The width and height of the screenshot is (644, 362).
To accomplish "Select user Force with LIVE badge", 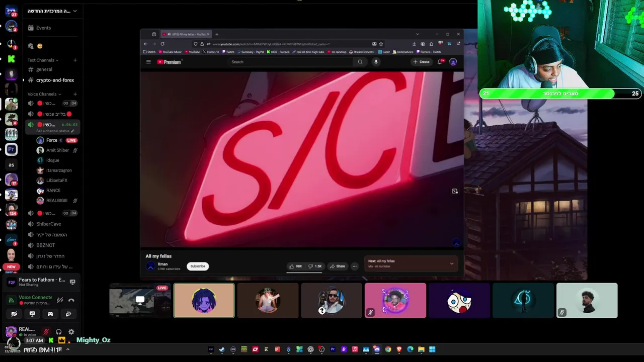I will coord(56,140).
